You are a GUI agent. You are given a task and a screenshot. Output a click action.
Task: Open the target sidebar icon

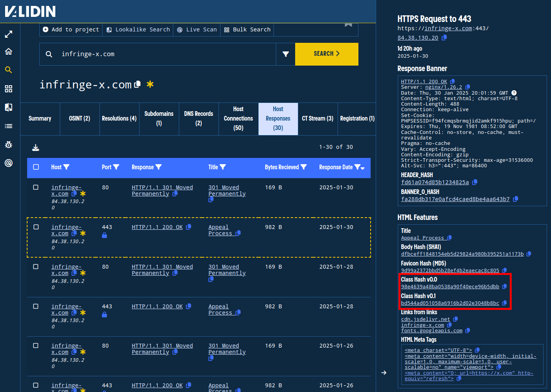[x=9, y=163]
